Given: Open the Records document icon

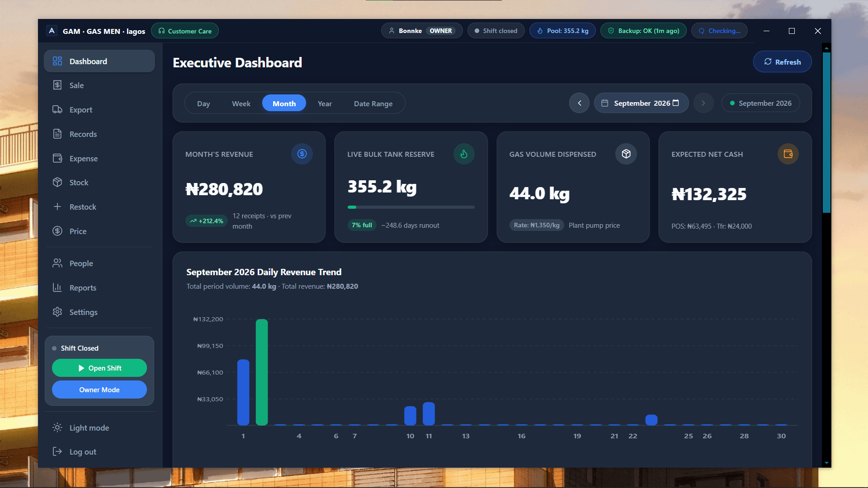Looking at the screenshot, I should pyautogui.click(x=57, y=134).
